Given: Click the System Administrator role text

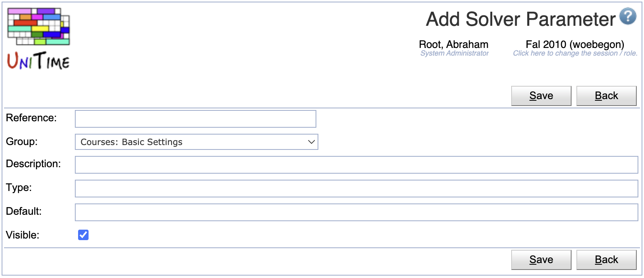Looking at the screenshot, I should pos(454,53).
